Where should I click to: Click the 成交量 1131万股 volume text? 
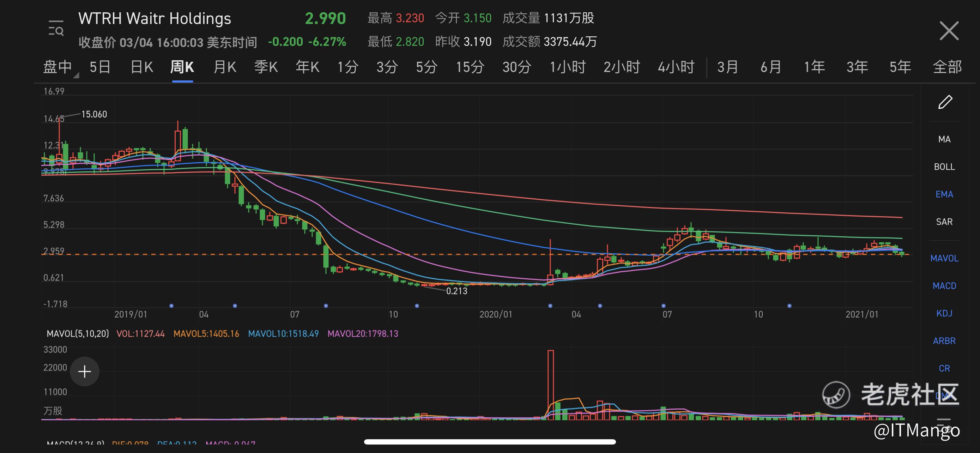pos(548,18)
